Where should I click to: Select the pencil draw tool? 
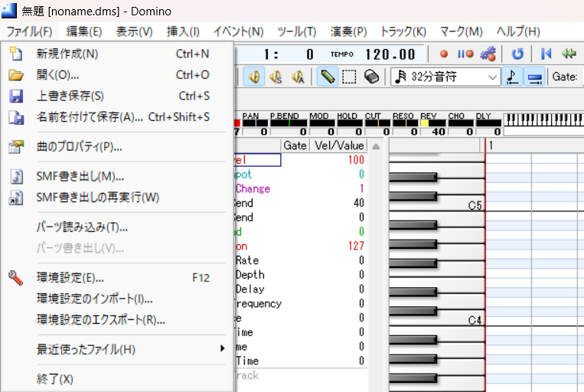pos(328,77)
